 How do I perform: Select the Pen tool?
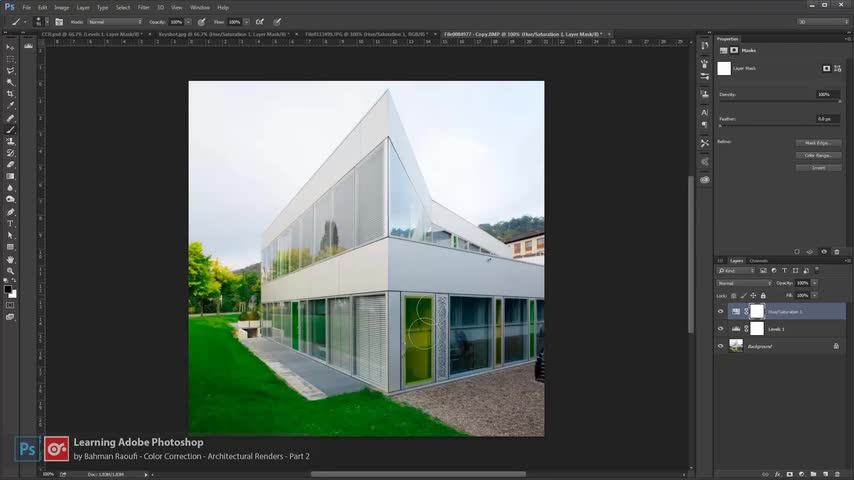10,212
